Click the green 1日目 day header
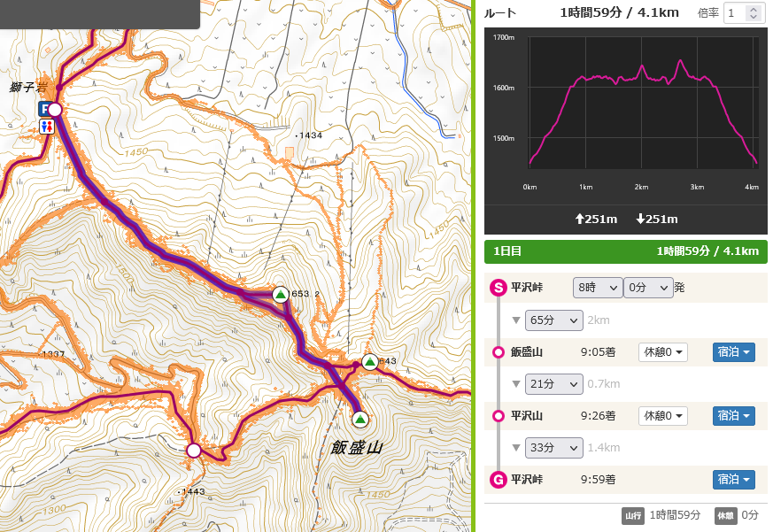 tap(625, 251)
